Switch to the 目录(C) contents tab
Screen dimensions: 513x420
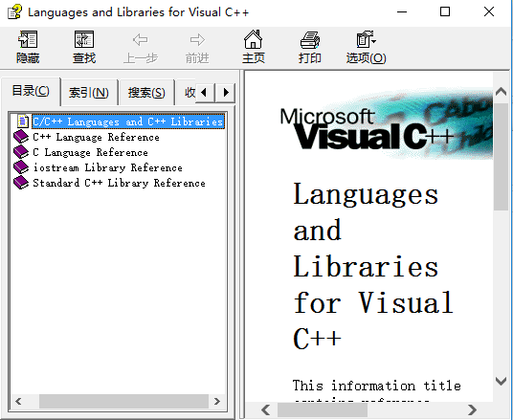tap(31, 91)
